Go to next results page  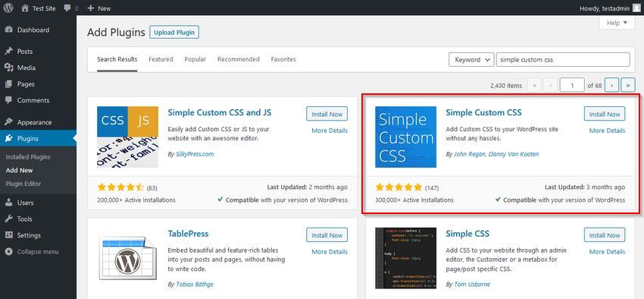coord(611,86)
